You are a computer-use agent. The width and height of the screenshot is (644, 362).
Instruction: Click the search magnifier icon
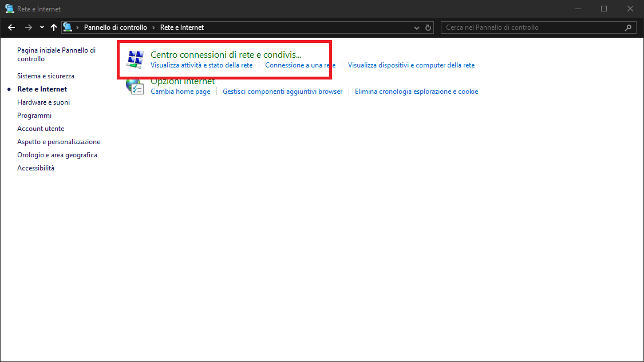[x=629, y=27]
